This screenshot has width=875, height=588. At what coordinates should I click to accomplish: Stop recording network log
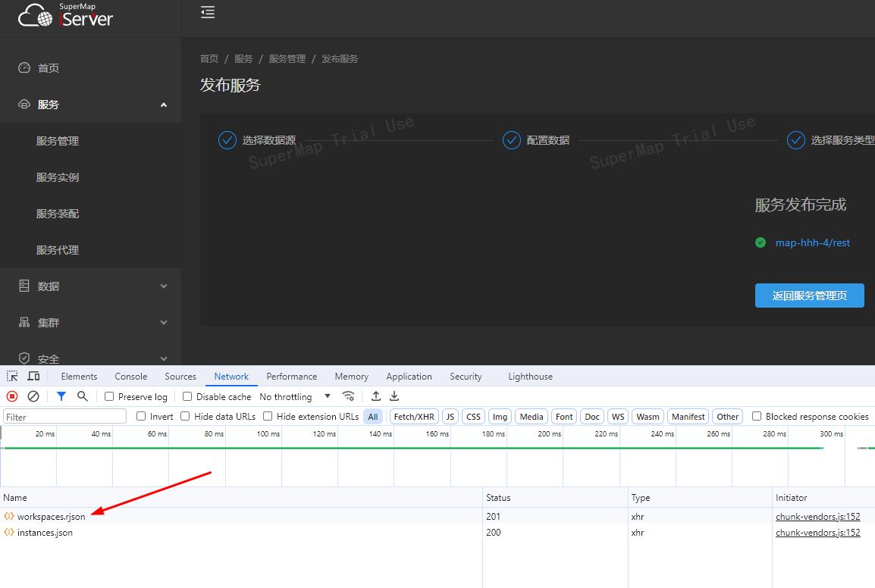pos(12,396)
